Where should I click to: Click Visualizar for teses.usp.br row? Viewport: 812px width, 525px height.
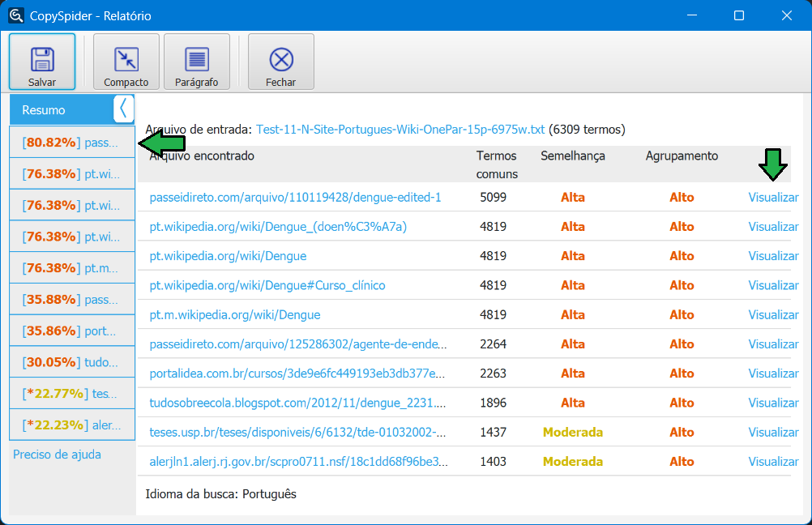click(773, 432)
